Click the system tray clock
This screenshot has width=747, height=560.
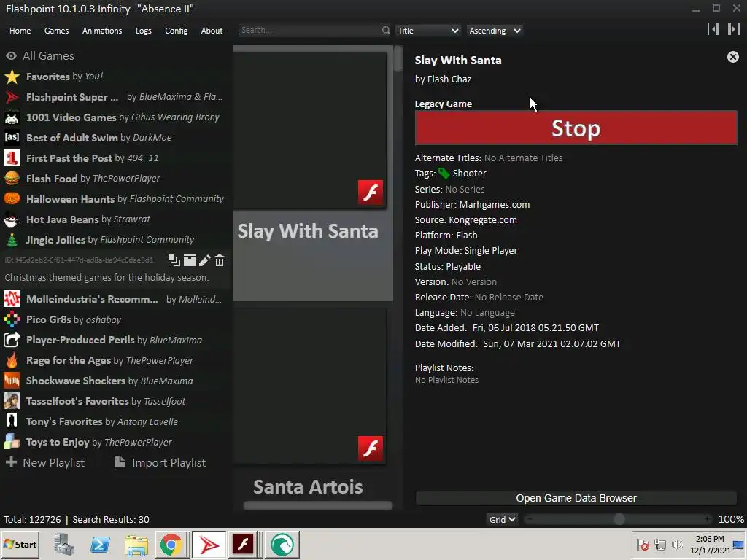coord(710,544)
